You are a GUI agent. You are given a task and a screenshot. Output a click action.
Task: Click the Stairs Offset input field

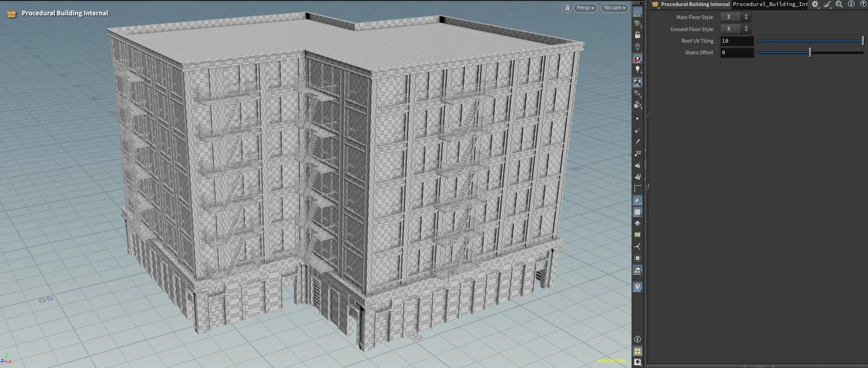(x=737, y=53)
